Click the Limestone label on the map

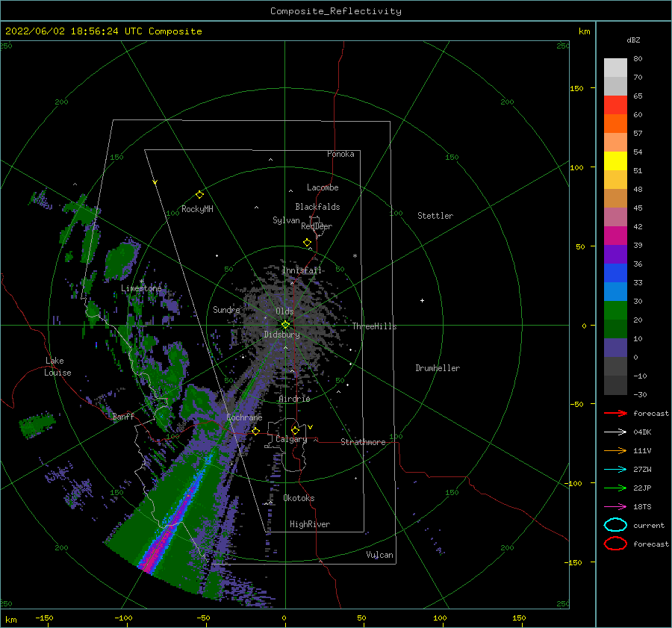(x=141, y=288)
